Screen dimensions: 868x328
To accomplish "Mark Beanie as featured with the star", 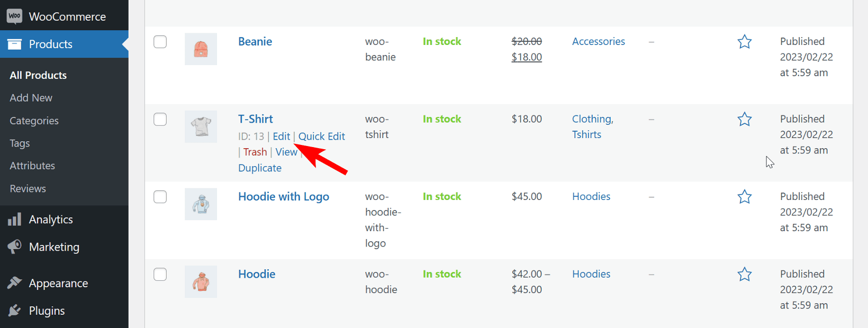I will [x=745, y=41].
